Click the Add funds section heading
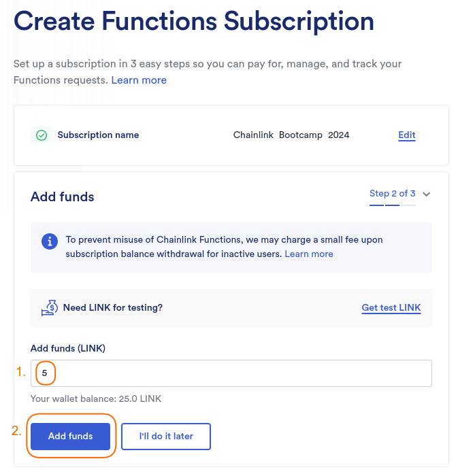The image size is (458, 476). pos(62,197)
